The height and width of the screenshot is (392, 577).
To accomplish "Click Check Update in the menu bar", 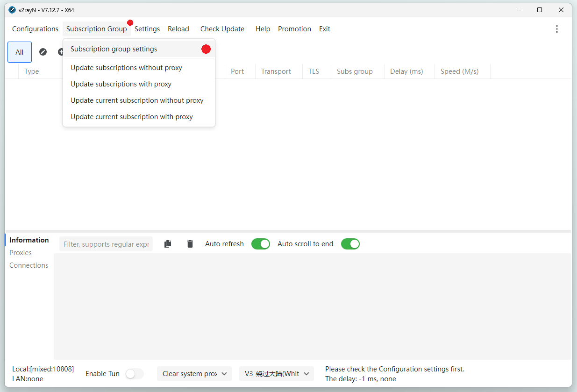I will pos(222,29).
